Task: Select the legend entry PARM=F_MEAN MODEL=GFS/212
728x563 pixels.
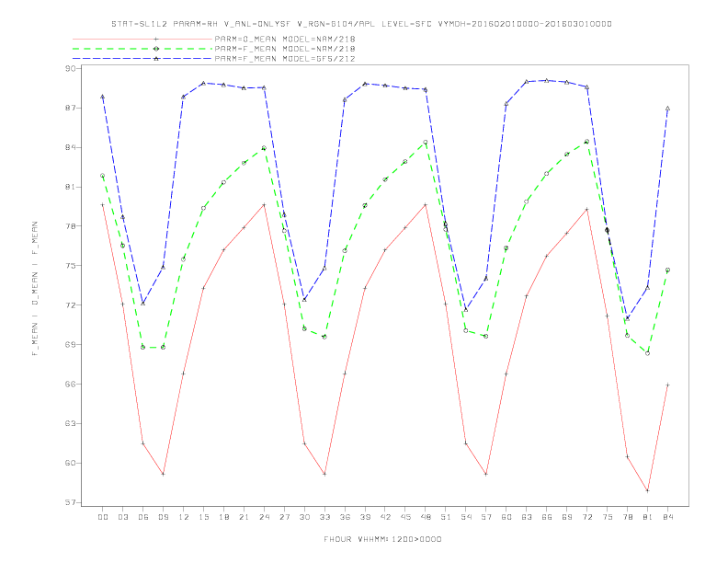Action: pos(285,59)
